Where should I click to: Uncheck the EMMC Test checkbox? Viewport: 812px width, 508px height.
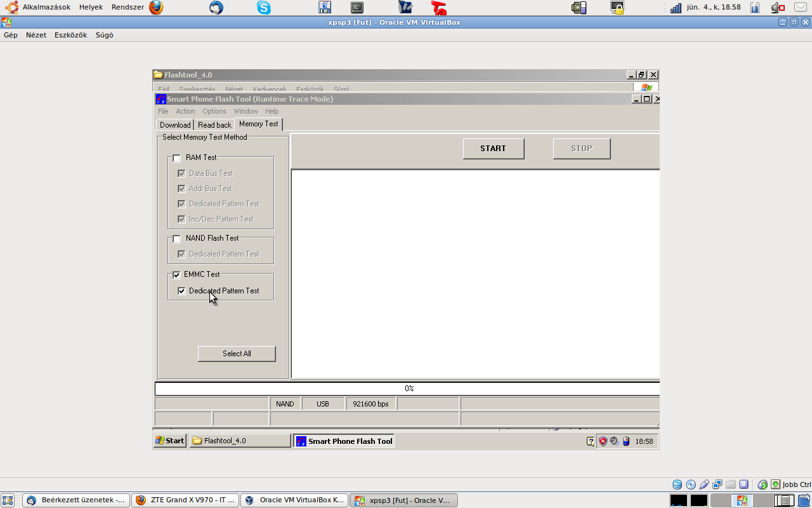point(176,275)
